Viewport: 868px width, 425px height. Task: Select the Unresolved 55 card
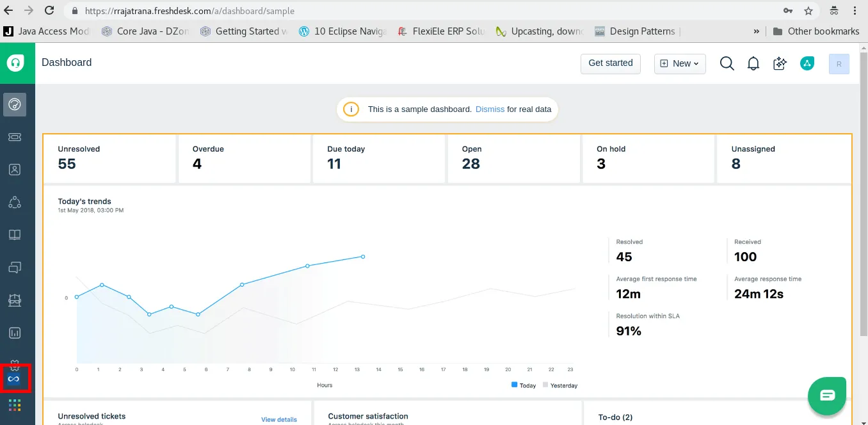pyautogui.click(x=109, y=159)
